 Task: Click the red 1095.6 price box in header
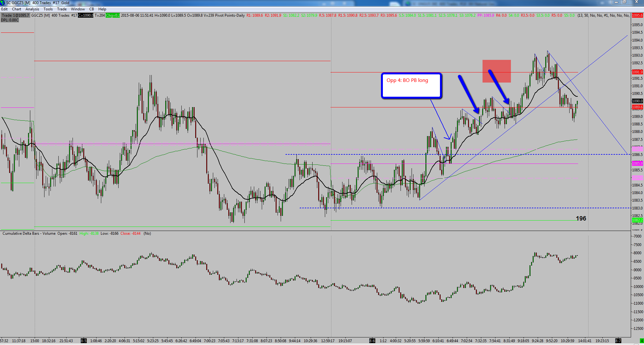tap(637, 15)
